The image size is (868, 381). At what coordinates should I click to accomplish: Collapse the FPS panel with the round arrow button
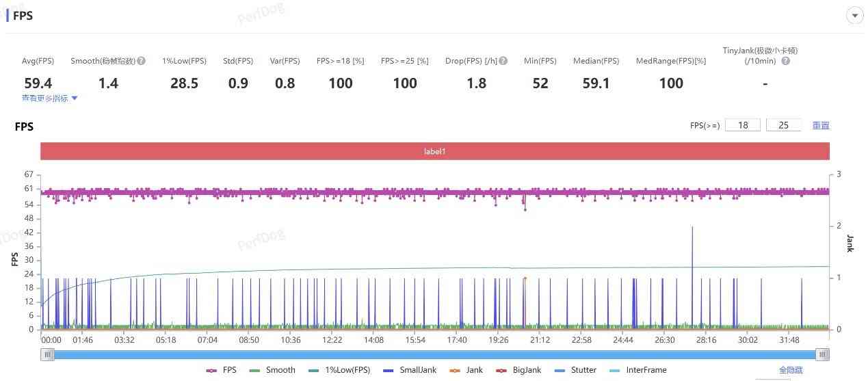[854, 16]
